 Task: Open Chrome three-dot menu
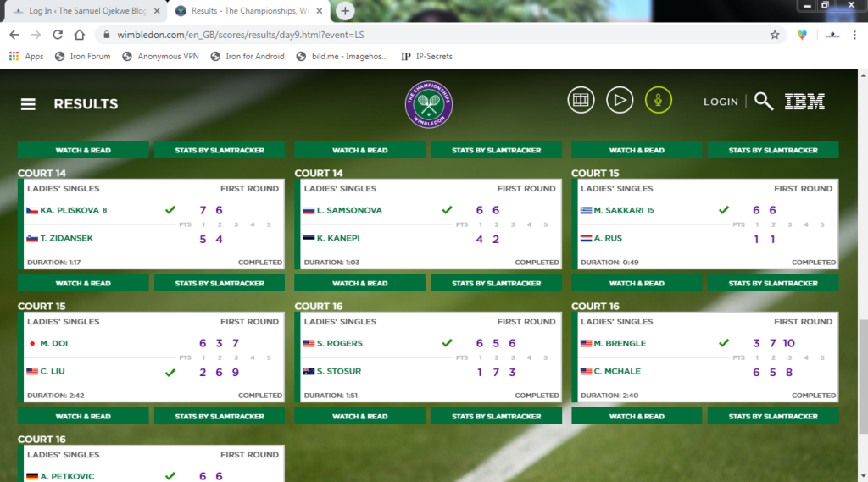854,35
